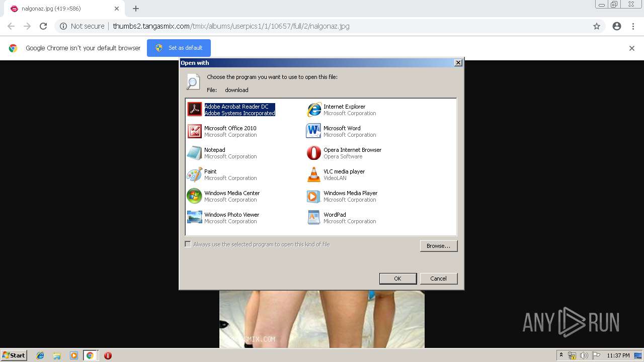644x362 pixels.
Task: Select the nalgonaz.jpg browser tab
Action: [63, 9]
